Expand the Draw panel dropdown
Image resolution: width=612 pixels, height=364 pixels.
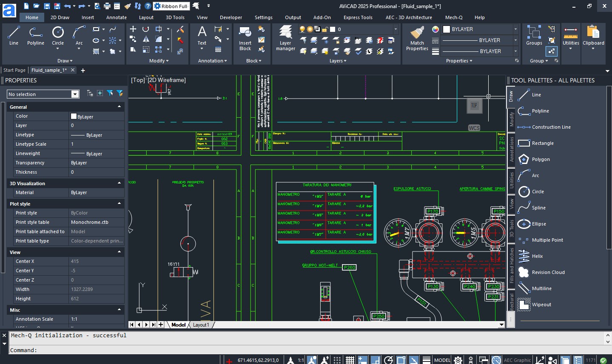click(x=65, y=61)
